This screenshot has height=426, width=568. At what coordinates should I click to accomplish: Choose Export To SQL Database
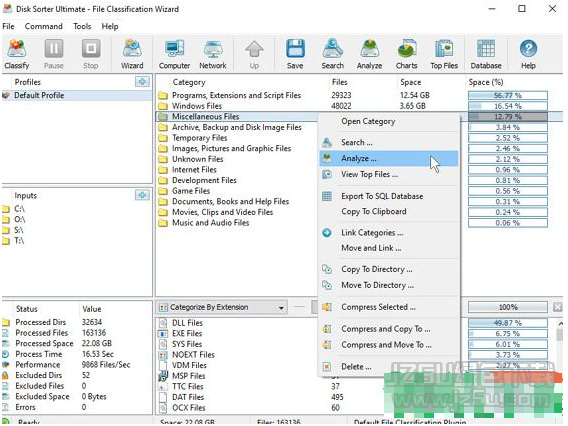388,196
